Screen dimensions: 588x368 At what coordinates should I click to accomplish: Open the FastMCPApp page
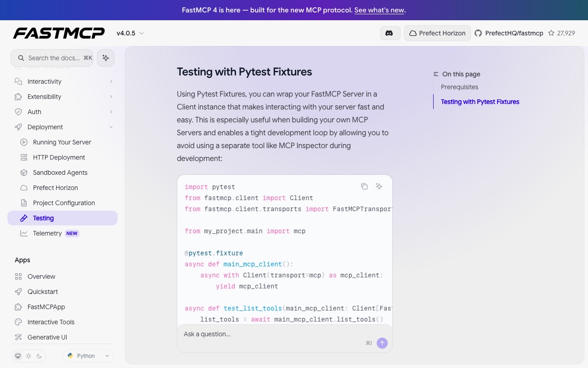(x=62, y=307)
